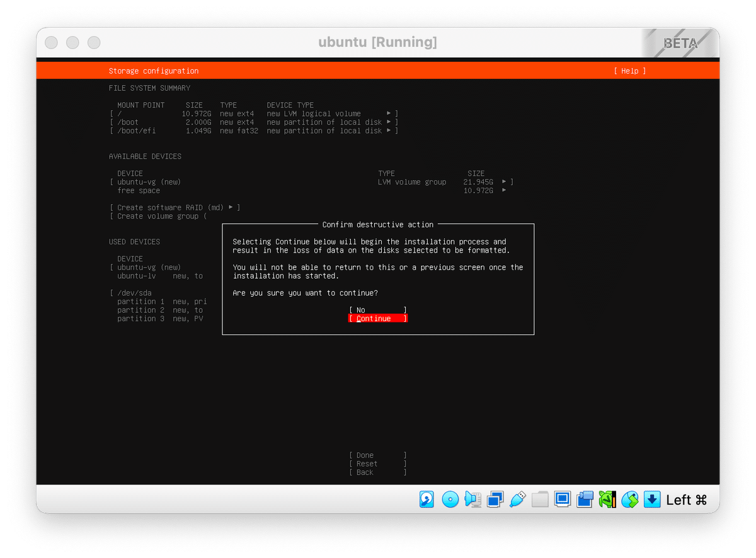The width and height of the screenshot is (756, 558).
Task: Click the recording status icon
Action: tap(585, 499)
